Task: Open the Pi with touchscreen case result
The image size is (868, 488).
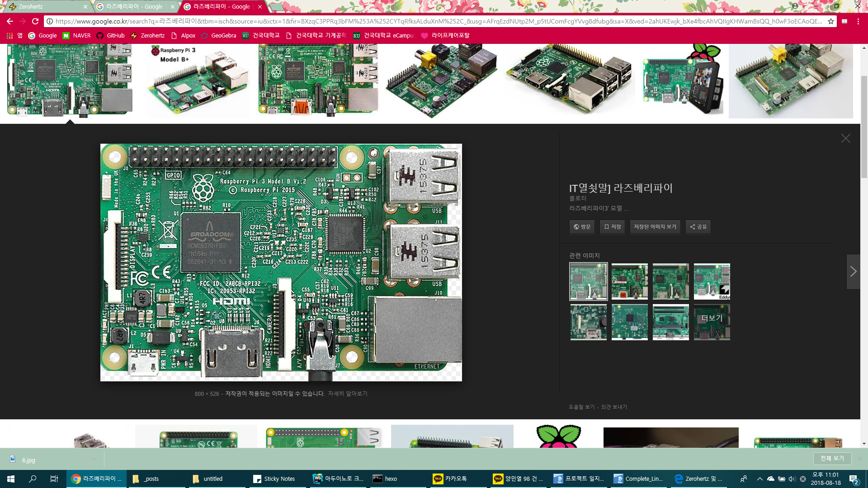Action: click(x=683, y=81)
